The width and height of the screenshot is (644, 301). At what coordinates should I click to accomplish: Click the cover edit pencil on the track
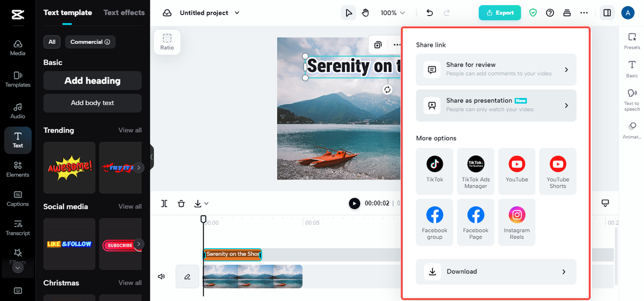pos(187,276)
